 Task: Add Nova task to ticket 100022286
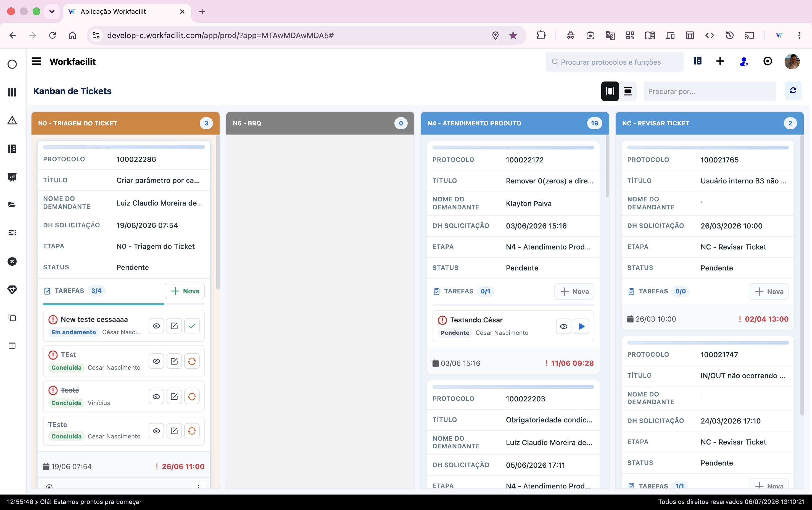point(184,291)
